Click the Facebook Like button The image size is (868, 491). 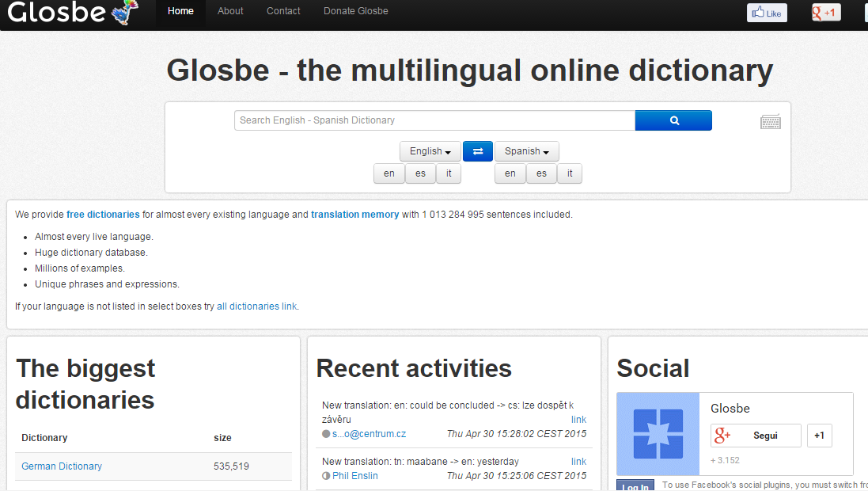767,13
